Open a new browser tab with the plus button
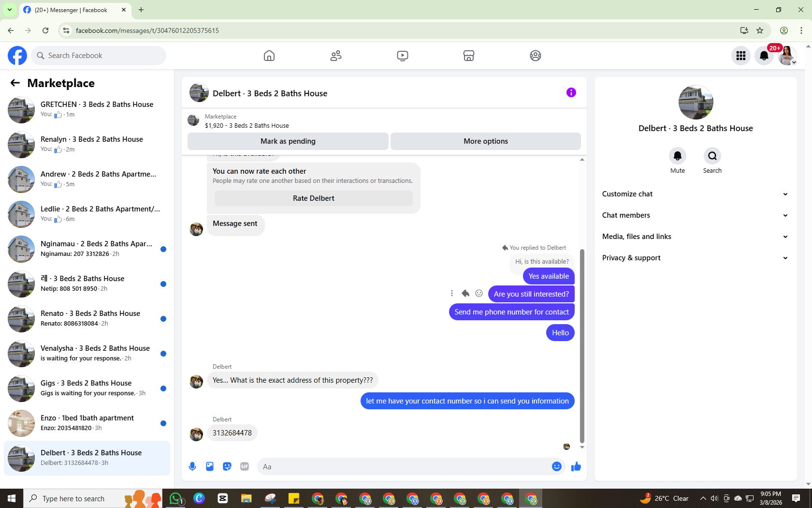The width and height of the screenshot is (812, 508). click(x=141, y=10)
